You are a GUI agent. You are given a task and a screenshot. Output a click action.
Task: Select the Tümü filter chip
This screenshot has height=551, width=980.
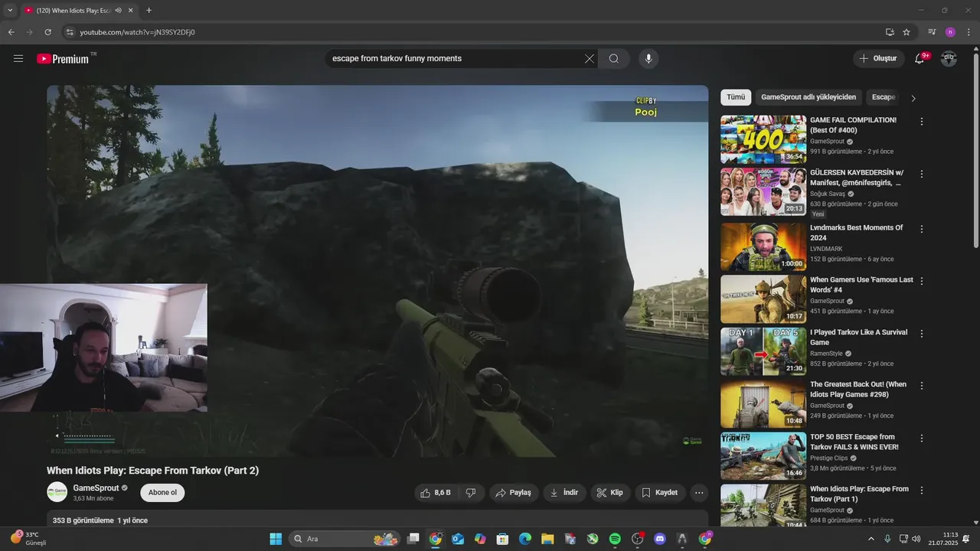pos(736,97)
